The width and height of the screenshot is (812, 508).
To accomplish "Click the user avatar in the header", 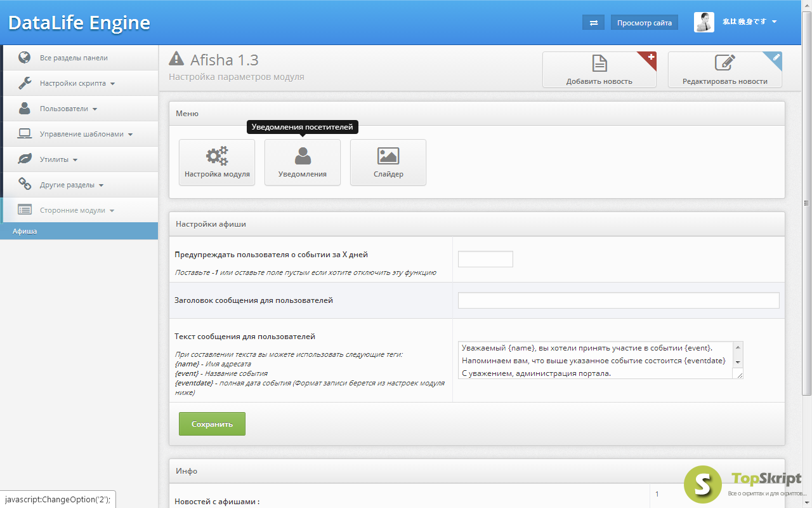I will click(704, 22).
